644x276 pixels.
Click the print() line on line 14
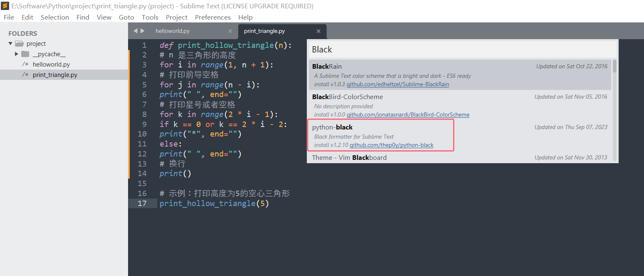click(175, 174)
